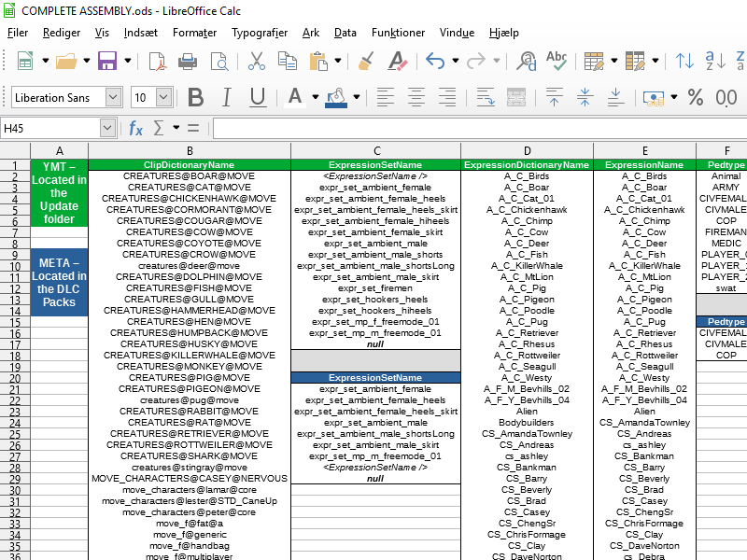Align cell content to the bottom
This screenshot has width=747, height=560.
pyautogui.click(x=615, y=97)
